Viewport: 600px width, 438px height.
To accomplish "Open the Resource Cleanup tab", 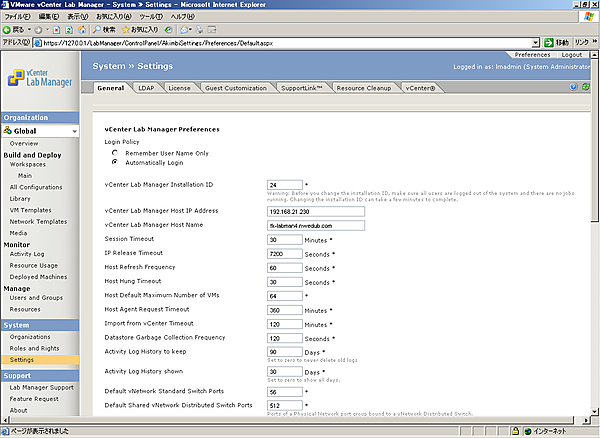I will click(364, 88).
